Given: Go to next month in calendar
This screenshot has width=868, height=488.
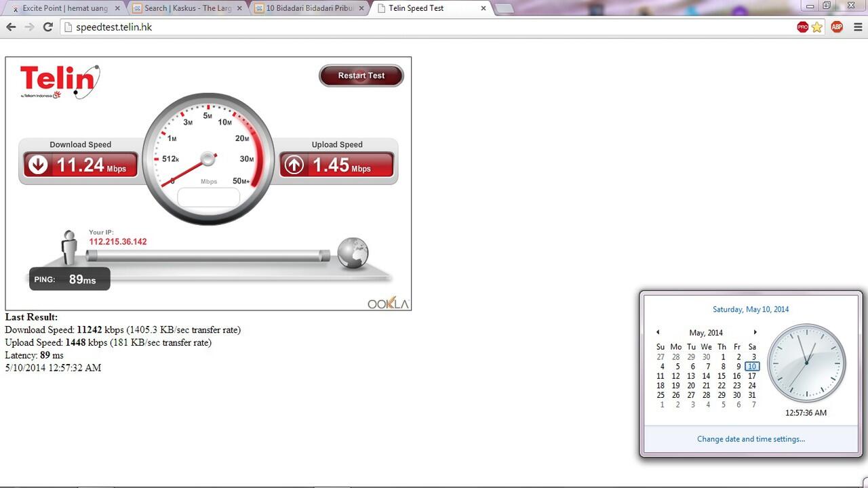Looking at the screenshot, I should 755,332.
